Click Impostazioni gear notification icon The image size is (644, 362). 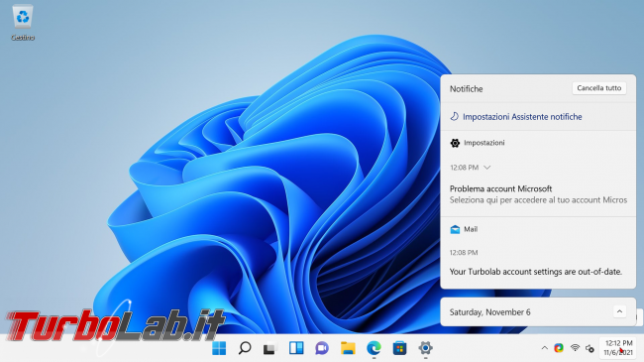pos(455,143)
